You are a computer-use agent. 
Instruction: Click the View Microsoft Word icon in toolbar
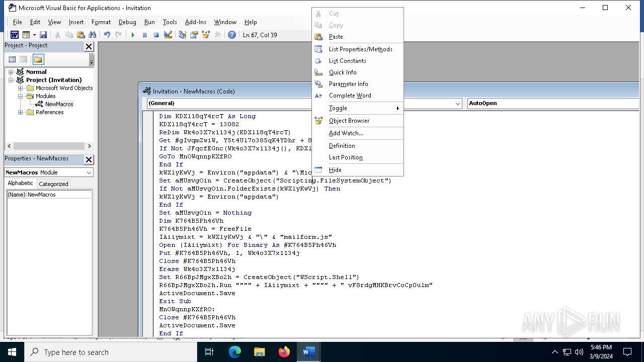15,35
